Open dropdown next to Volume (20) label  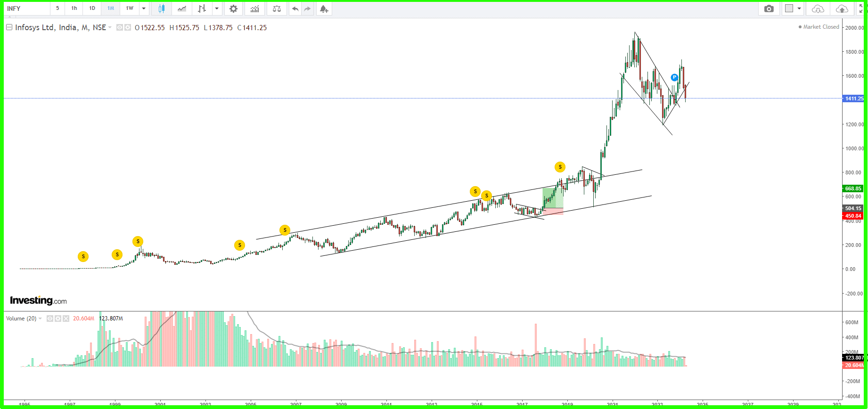coord(40,319)
